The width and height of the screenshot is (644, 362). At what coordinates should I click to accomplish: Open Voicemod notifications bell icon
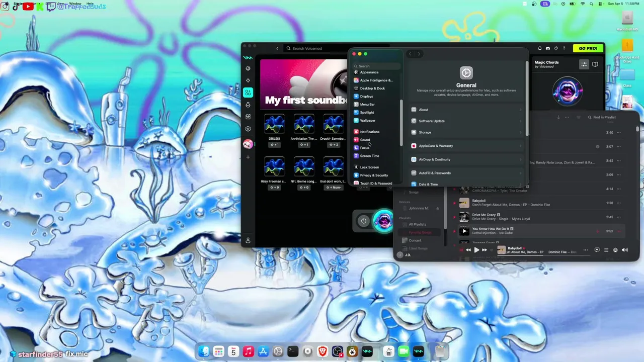point(540,48)
